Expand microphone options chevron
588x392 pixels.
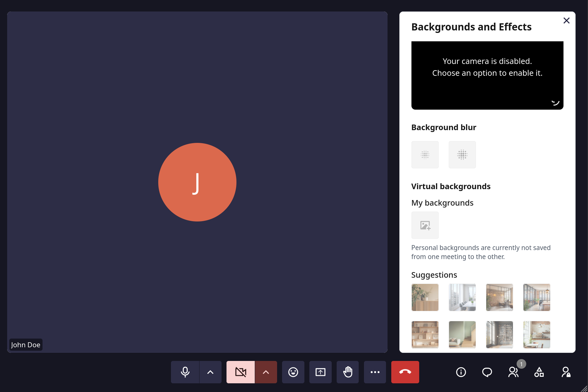[x=210, y=372]
